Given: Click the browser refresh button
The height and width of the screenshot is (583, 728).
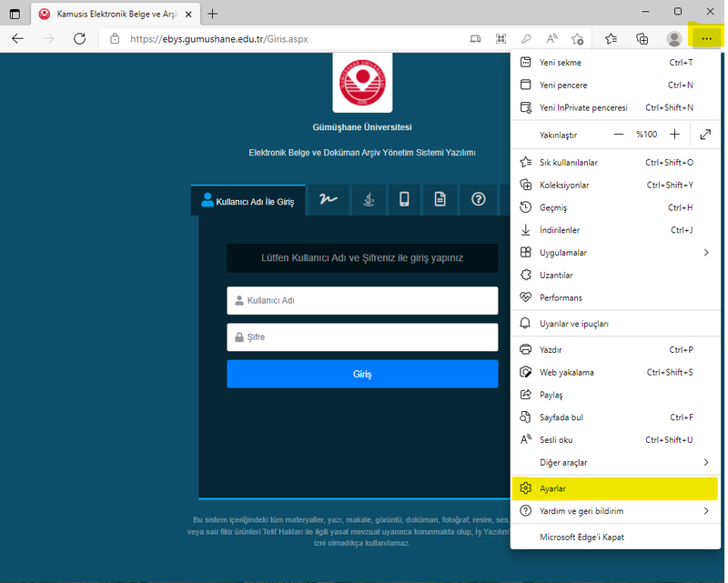Looking at the screenshot, I should tap(79, 39).
